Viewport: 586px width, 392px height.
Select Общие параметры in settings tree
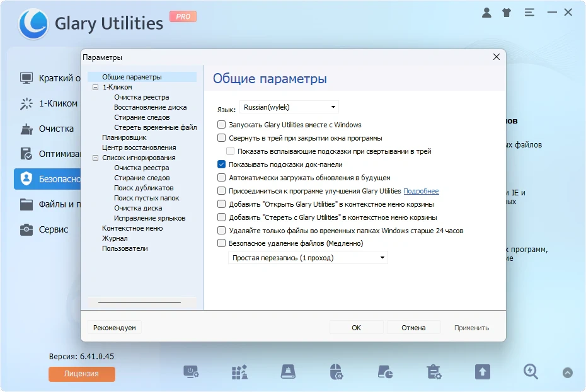(x=132, y=77)
